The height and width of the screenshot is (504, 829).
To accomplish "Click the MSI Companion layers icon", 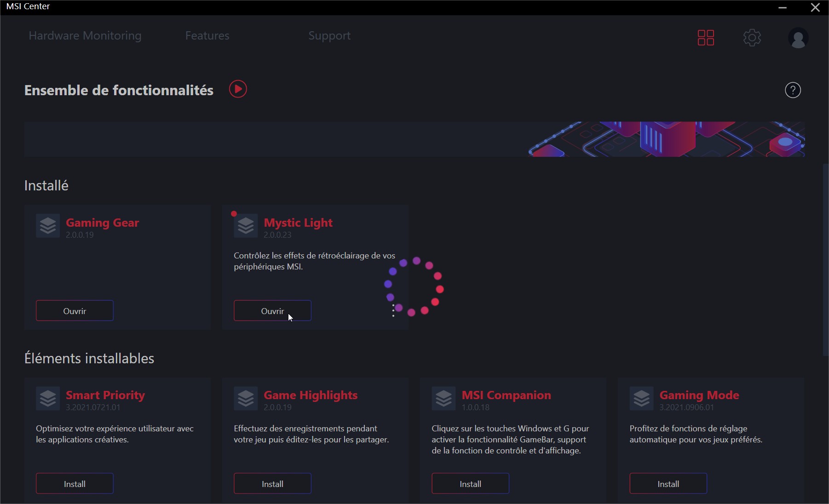I will click(x=443, y=399).
